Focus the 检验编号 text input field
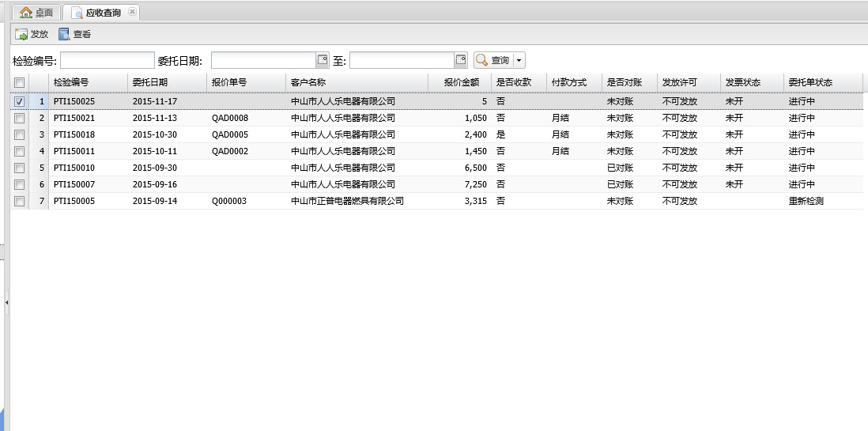868x431 pixels. click(x=108, y=60)
